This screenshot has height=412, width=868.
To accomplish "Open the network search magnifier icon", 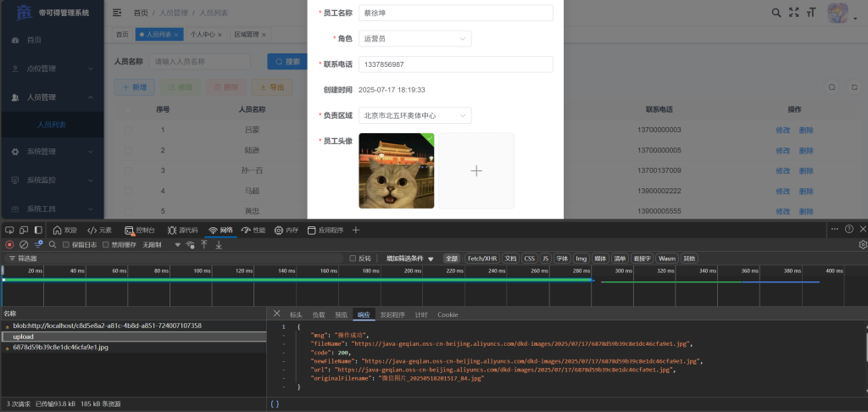I will tap(53, 245).
